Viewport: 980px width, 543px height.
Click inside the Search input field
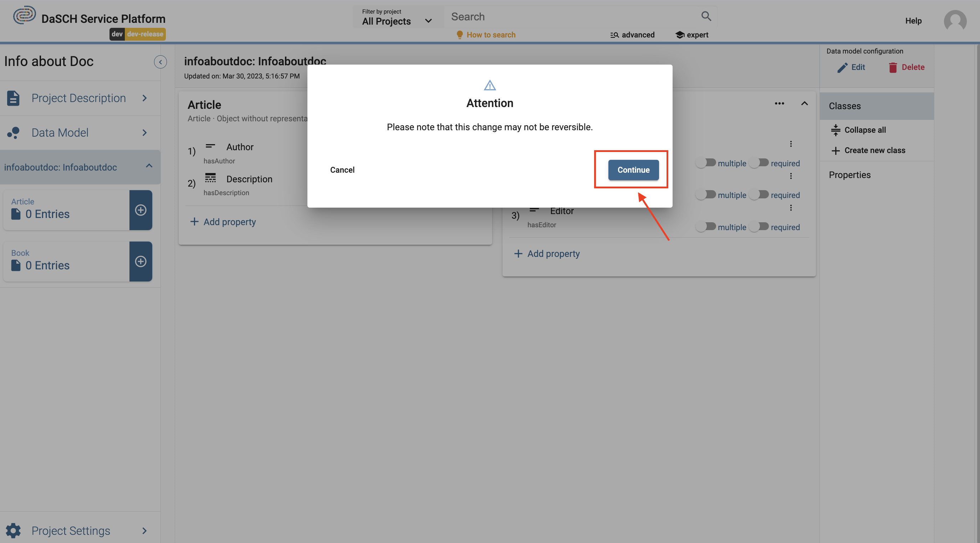(x=552, y=16)
